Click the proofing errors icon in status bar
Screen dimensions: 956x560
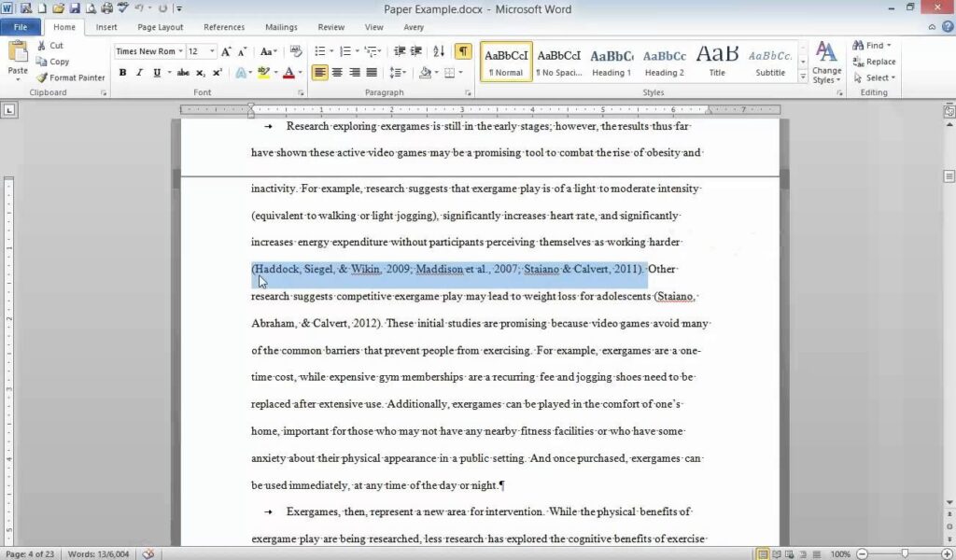coord(148,553)
